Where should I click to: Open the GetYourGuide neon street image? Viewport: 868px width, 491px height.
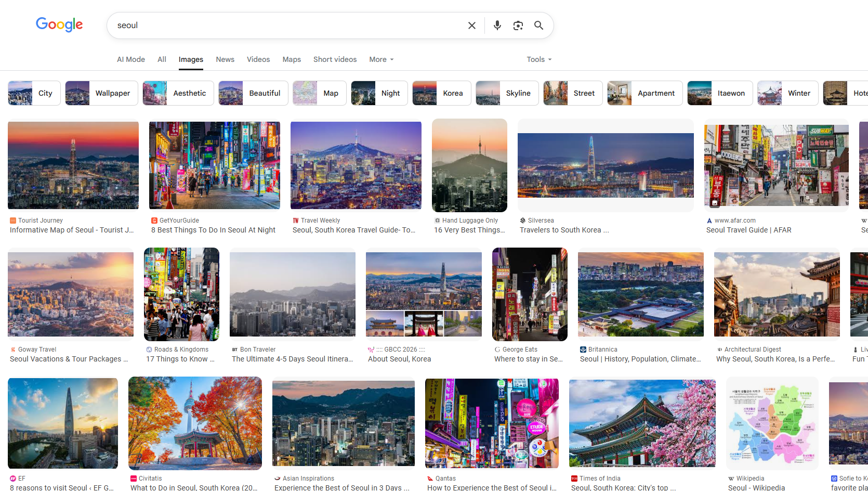click(215, 165)
